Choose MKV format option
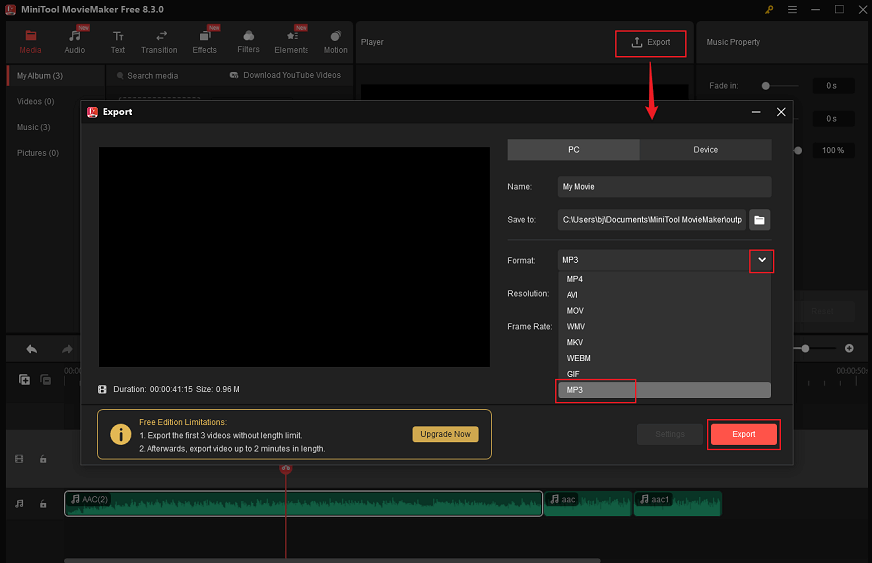The image size is (872, 563). tap(664, 343)
